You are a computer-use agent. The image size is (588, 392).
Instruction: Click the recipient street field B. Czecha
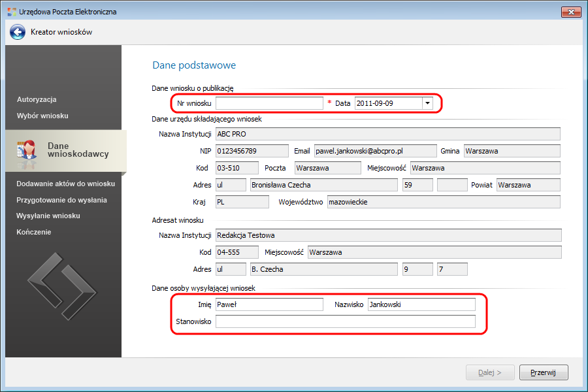tap(323, 269)
